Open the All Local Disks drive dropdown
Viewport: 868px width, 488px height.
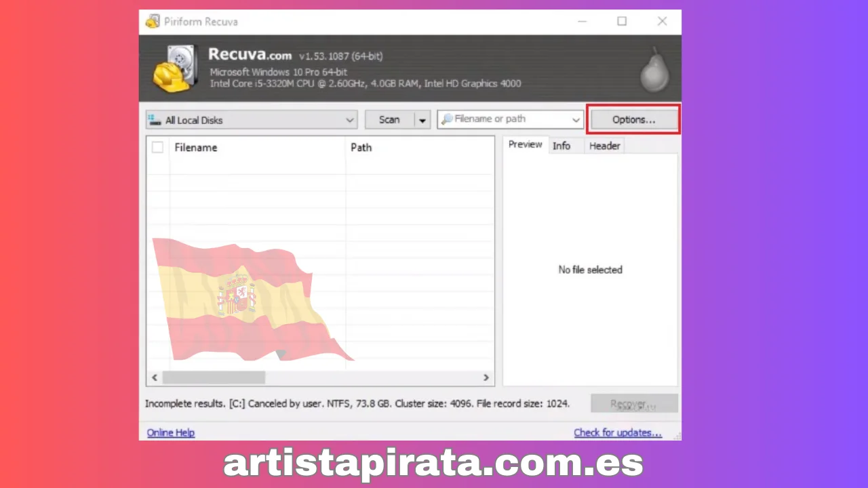(x=252, y=120)
